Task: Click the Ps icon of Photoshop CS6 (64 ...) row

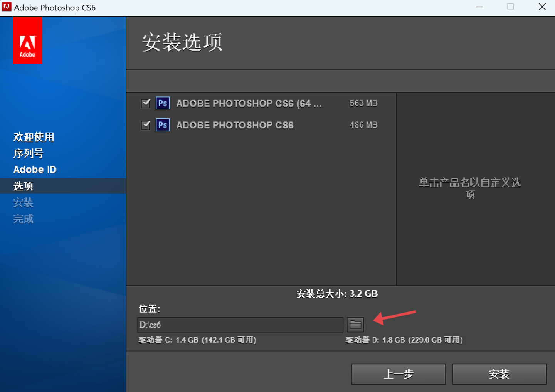Action: tap(163, 103)
